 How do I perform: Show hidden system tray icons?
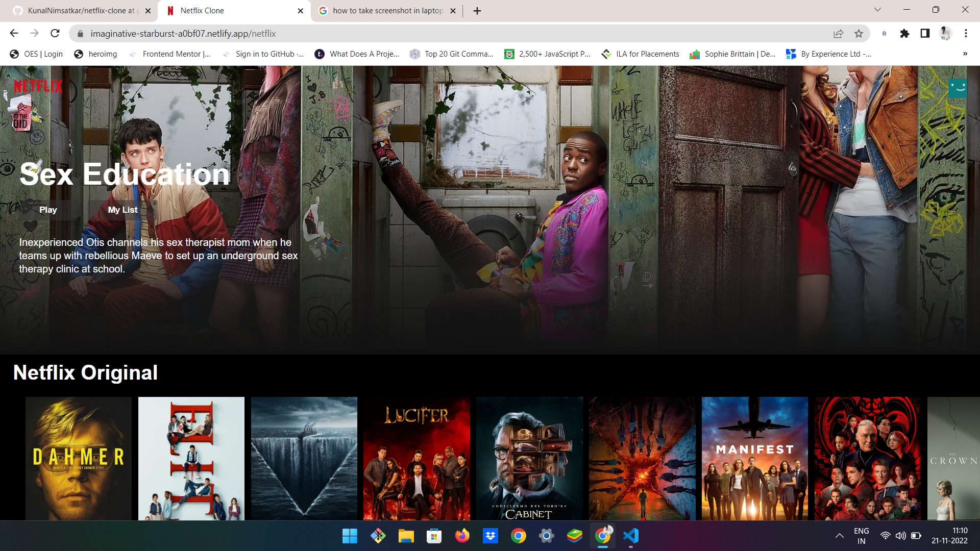(839, 536)
